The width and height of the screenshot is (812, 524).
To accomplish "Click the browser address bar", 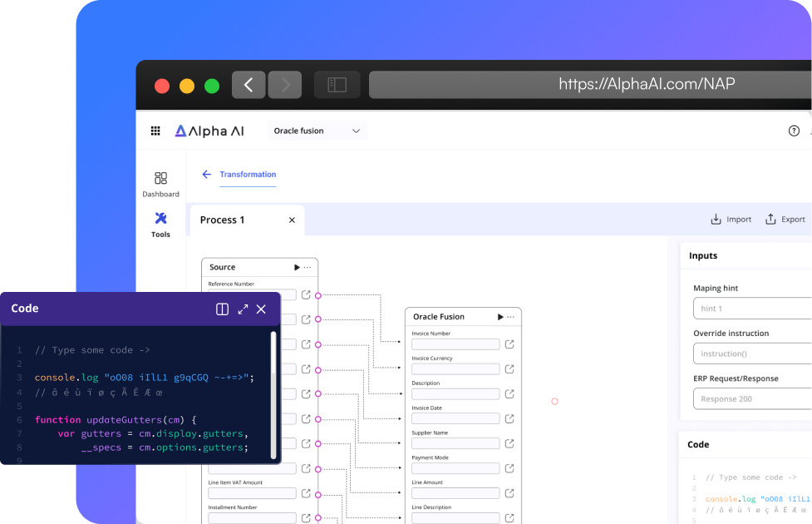I will pos(590,85).
